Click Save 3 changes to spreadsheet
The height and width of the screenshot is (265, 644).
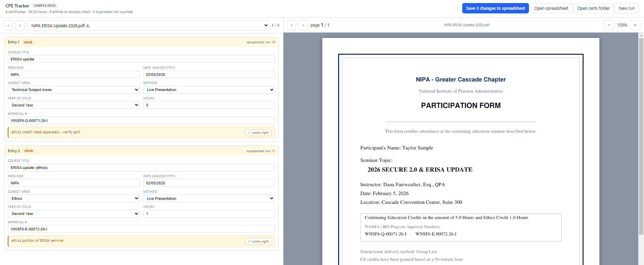coord(495,8)
